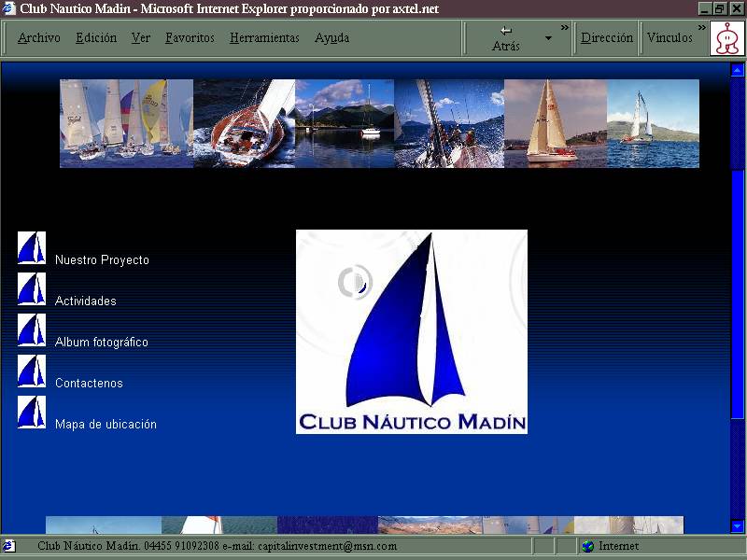The image size is (747, 560).
Task: Expand toolbar chevron next to Atrás
Action: (565, 28)
